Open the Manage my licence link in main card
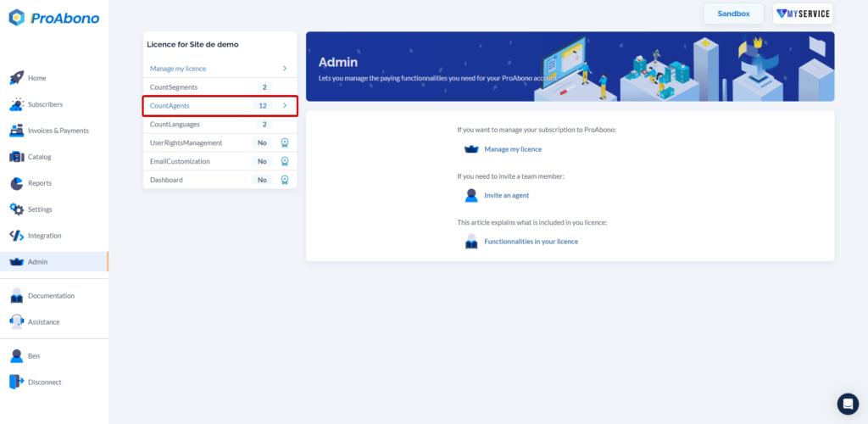Image resolution: width=868 pixels, height=424 pixels. [513, 149]
